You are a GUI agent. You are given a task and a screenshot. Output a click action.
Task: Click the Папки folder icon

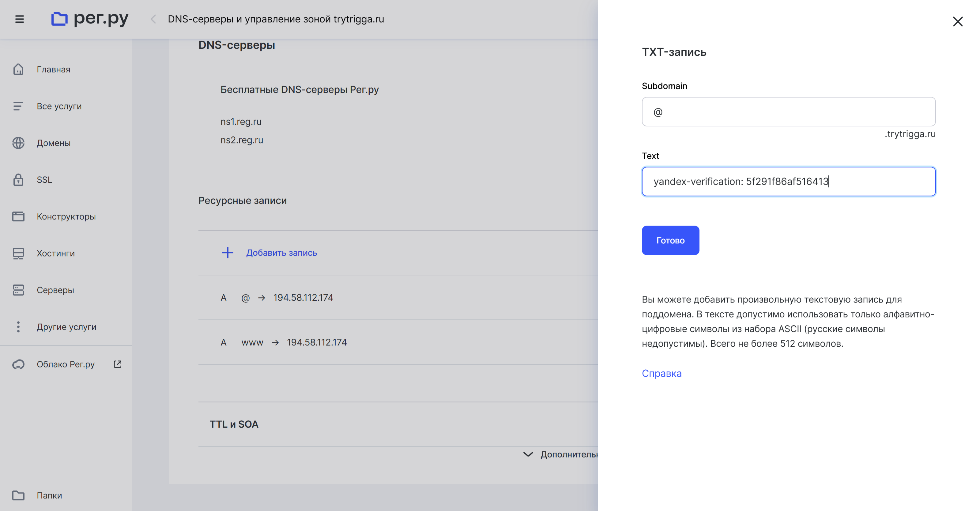[x=18, y=495]
